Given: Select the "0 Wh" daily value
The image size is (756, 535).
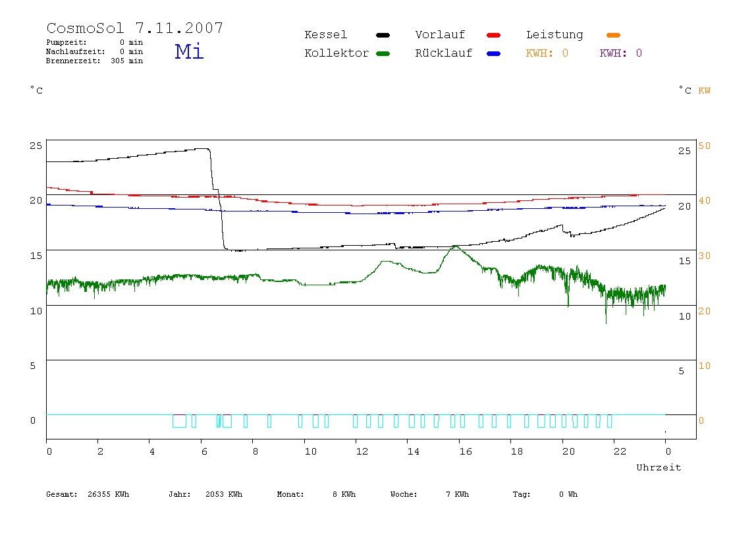Looking at the screenshot, I should tap(568, 494).
